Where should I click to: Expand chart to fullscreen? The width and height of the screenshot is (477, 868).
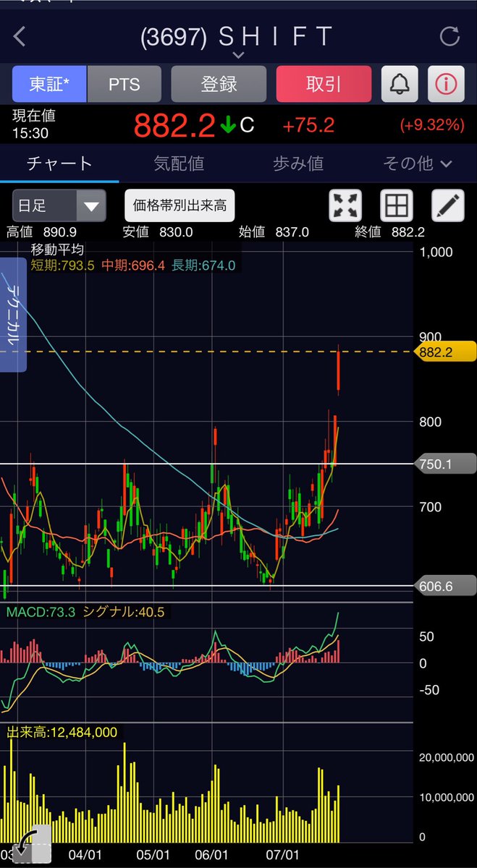tap(346, 206)
